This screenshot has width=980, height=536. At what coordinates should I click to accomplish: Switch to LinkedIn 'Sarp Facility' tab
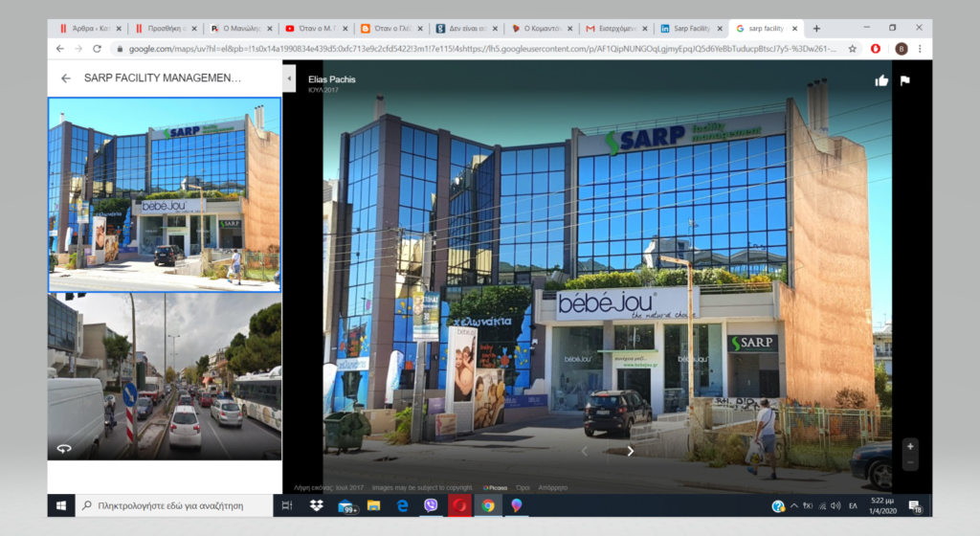[690, 28]
